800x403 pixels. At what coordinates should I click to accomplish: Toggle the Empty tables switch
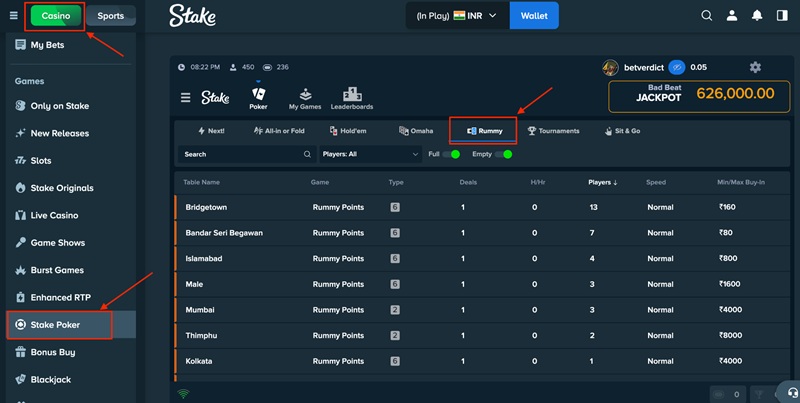(x=503, y=154)
